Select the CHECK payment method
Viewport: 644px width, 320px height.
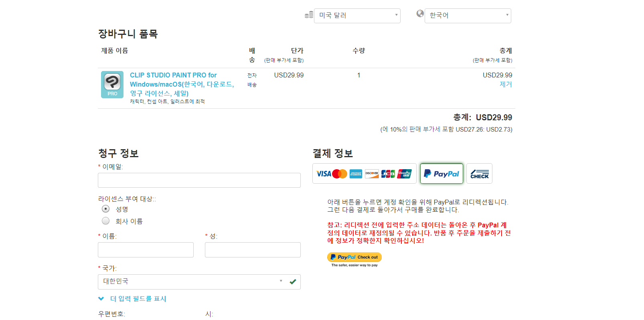point(479,174)
